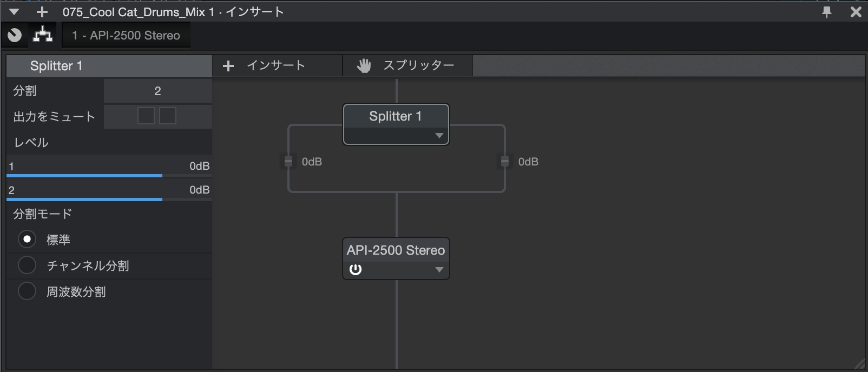This screenshot has height=372, width=868.
Task: Open Splitter 1 node dropdown arrow
Action: [x=439, y=136]
